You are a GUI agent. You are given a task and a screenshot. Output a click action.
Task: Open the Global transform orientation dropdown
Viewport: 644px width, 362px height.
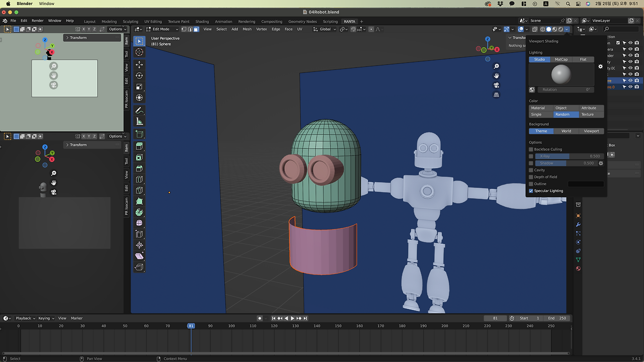tap(325, 29)
